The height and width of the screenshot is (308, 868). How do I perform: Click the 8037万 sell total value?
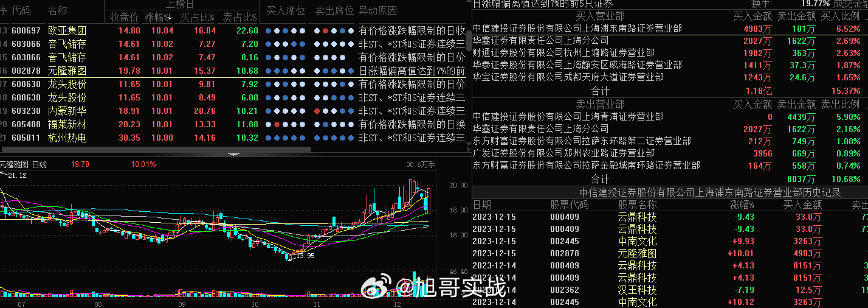pos(801,180)
